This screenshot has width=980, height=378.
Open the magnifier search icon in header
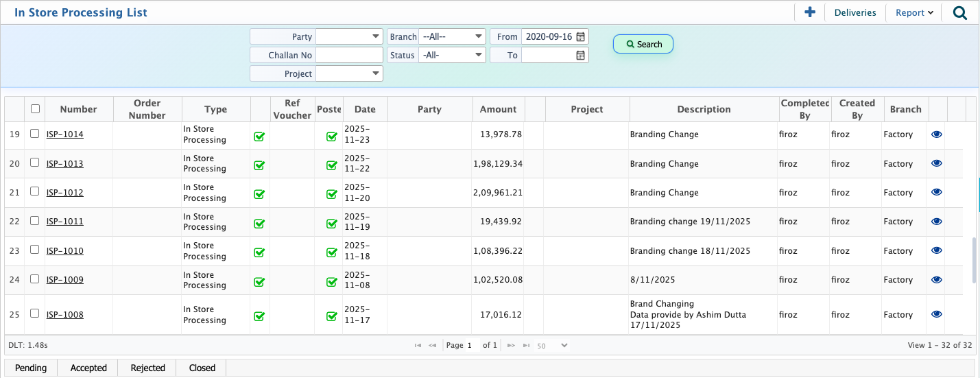point(960,12)
